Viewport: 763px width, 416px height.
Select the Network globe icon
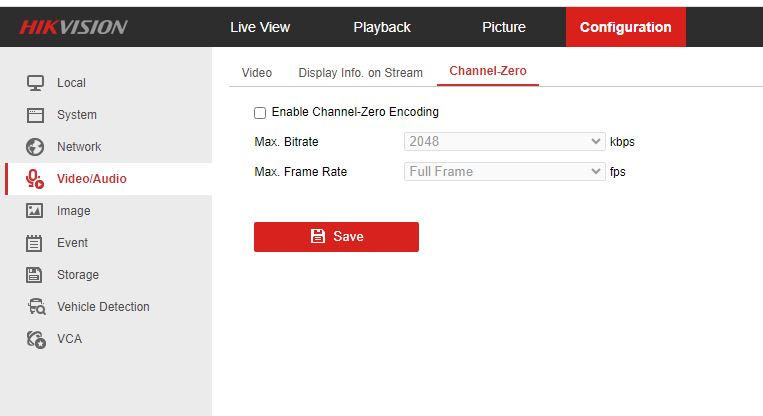[x=35, y=147]
